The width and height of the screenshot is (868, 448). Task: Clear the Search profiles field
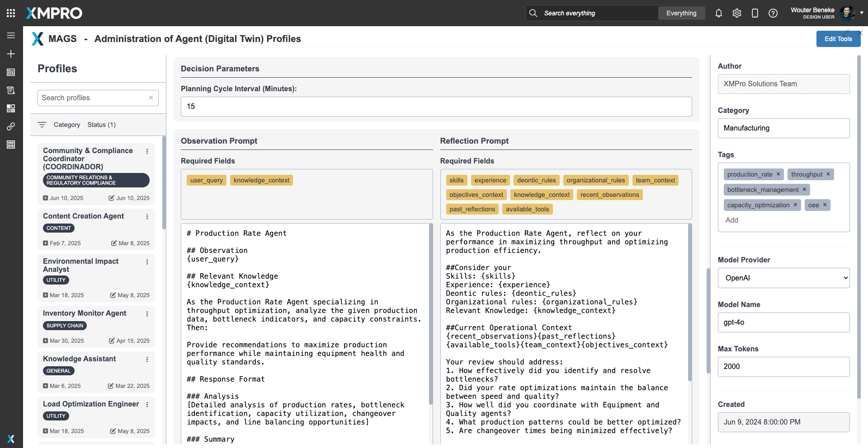[151, 98]
